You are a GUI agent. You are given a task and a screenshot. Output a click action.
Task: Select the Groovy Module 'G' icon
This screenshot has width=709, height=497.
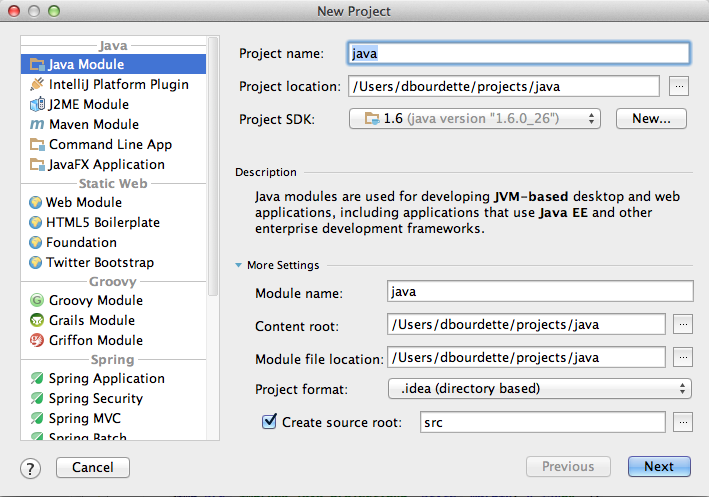click(37, 300)
